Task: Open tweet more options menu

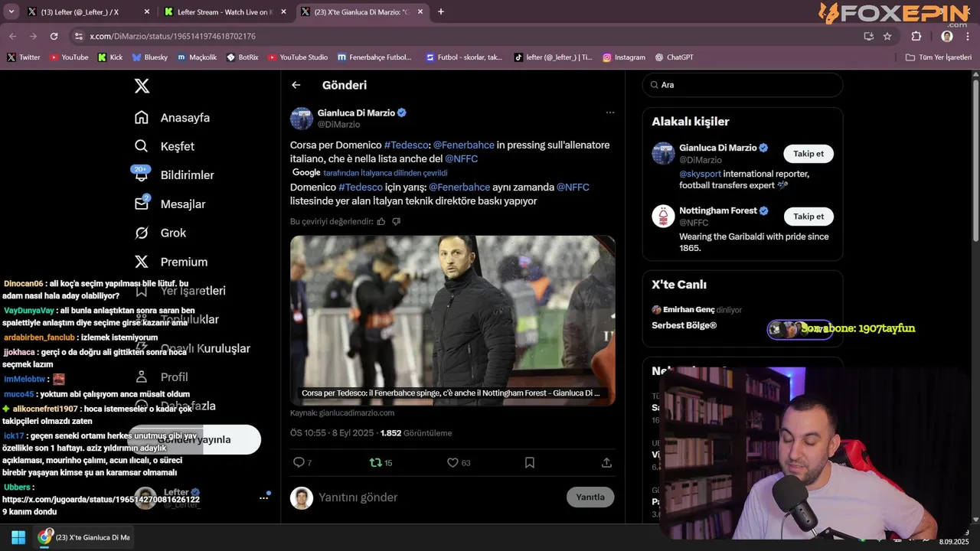Action: (610, 112)
